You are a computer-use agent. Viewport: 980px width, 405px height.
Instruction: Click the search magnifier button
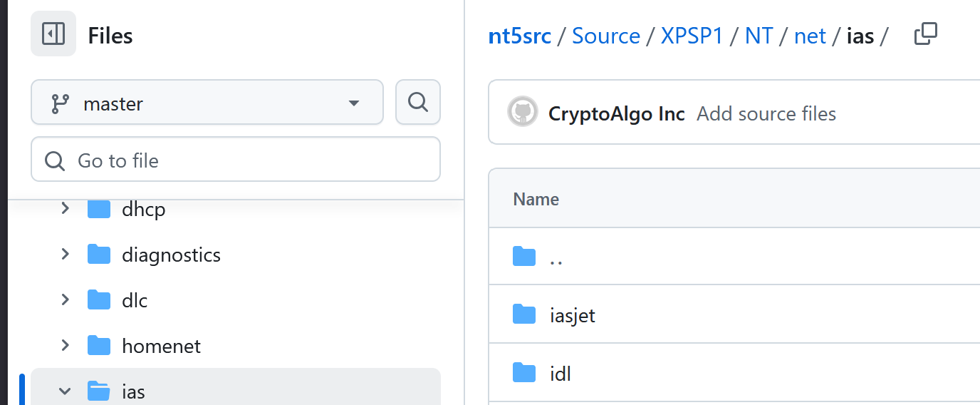click(417, 103)
